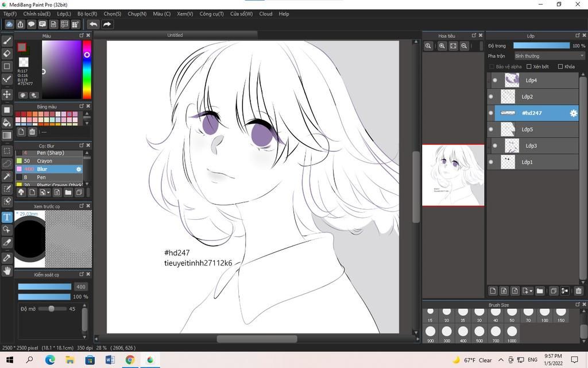This screenshot has height=368, width=588.
Task: Enable the Khóa lock checkbox
Action: 560,67
